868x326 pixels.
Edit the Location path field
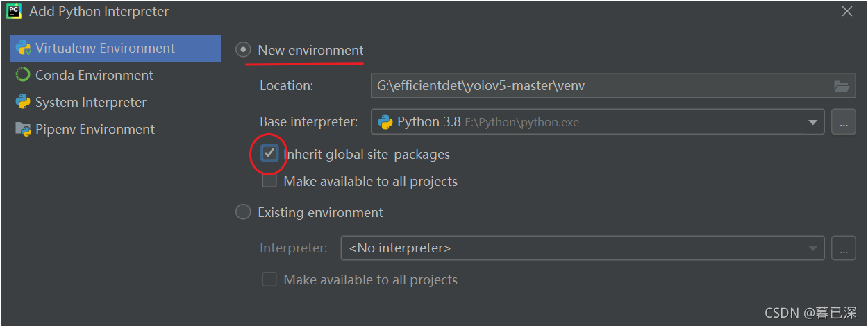(613, 86)
